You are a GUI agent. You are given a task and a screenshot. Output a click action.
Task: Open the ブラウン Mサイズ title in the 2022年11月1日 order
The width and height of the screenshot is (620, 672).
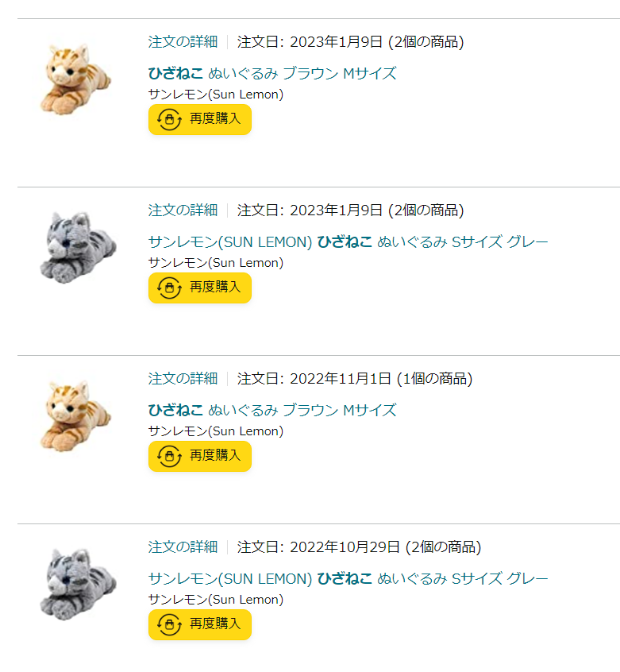point(271,411)
